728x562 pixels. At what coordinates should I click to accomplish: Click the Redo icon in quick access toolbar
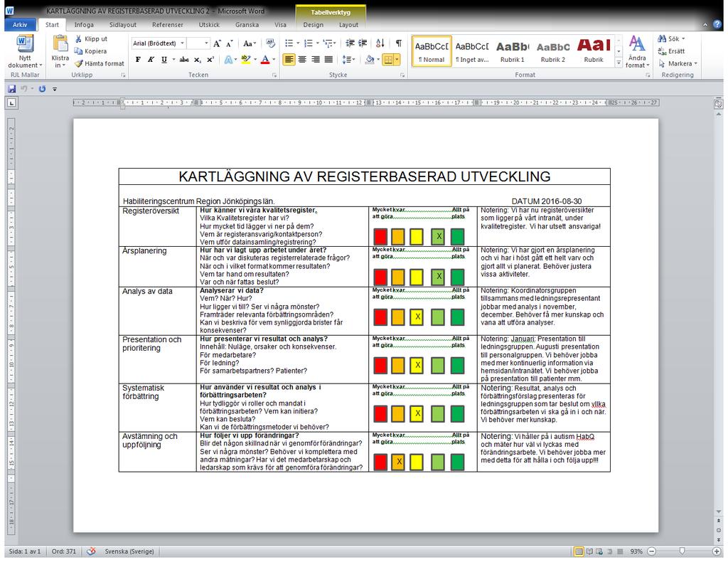42,89
